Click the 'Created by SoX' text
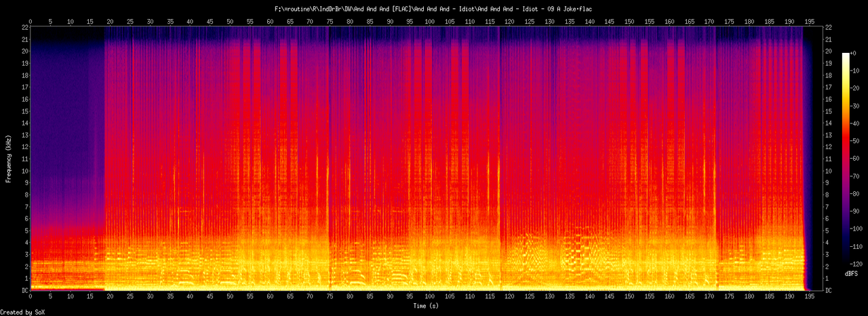 click(x=22, y=312)
